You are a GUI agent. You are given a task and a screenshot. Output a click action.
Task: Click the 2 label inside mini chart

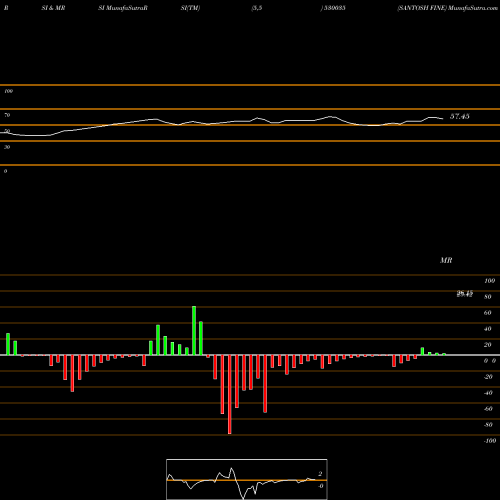point(320,474)
